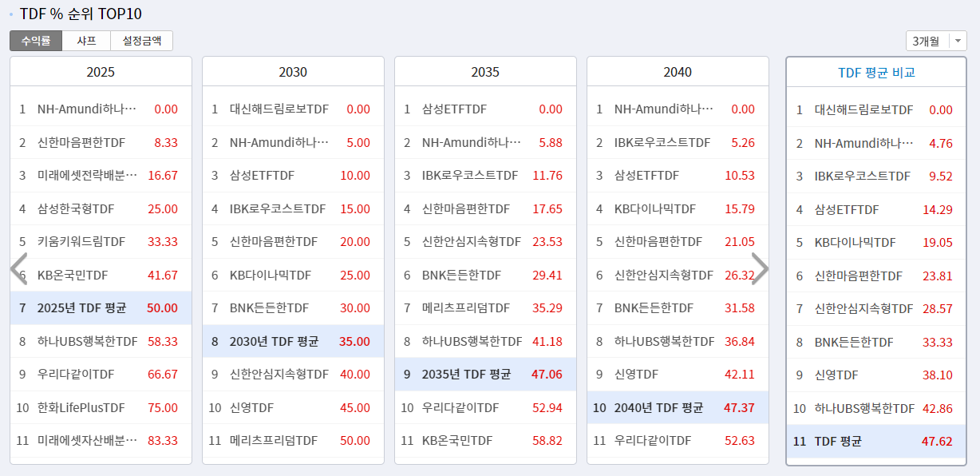
Task: Select the 2025년 TDF 평균 row
Action: click(x=101, y=307)
